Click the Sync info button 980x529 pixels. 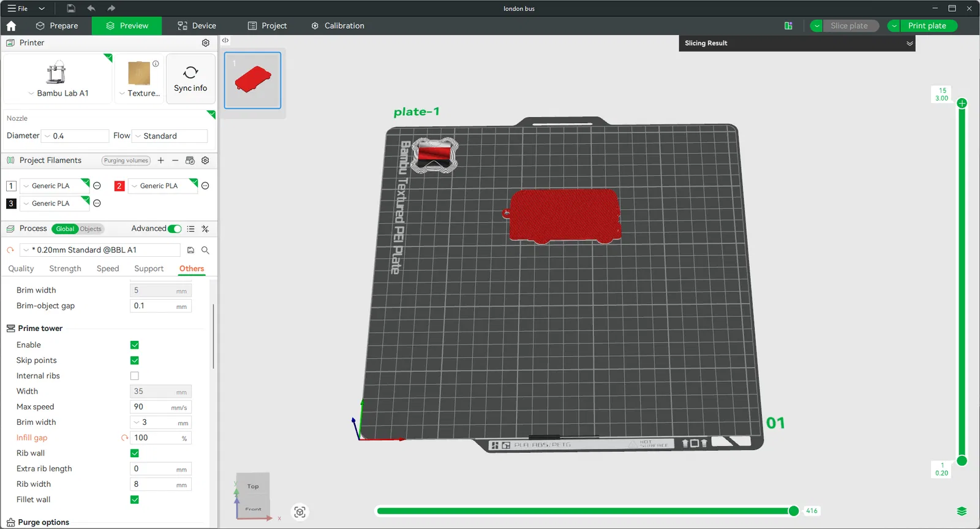point(190,78)
